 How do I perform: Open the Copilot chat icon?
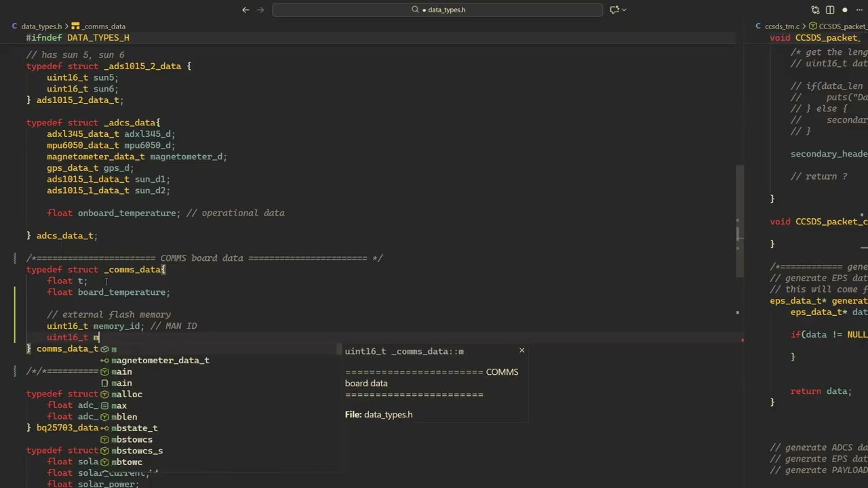pos(614,9)
